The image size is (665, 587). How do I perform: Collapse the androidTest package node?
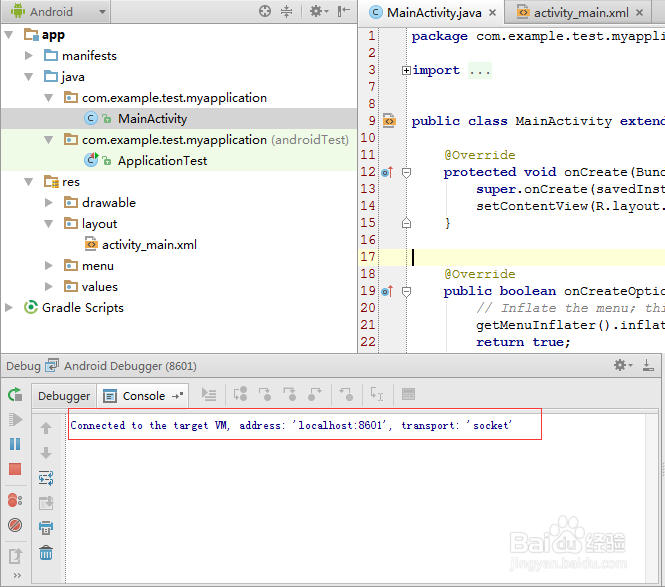point(49,140)
